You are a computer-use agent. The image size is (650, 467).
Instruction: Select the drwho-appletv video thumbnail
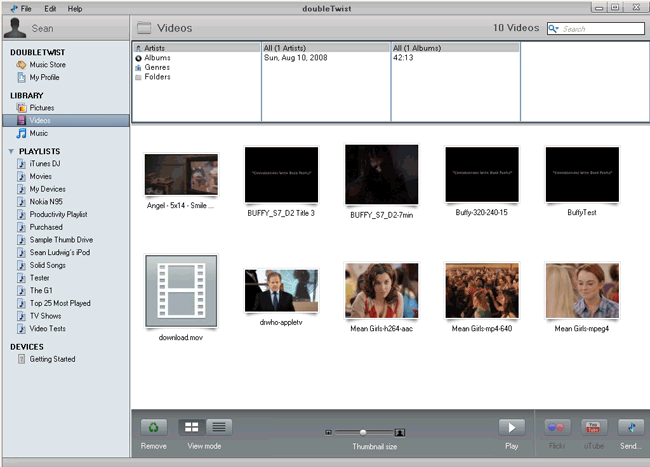point(281,290)
